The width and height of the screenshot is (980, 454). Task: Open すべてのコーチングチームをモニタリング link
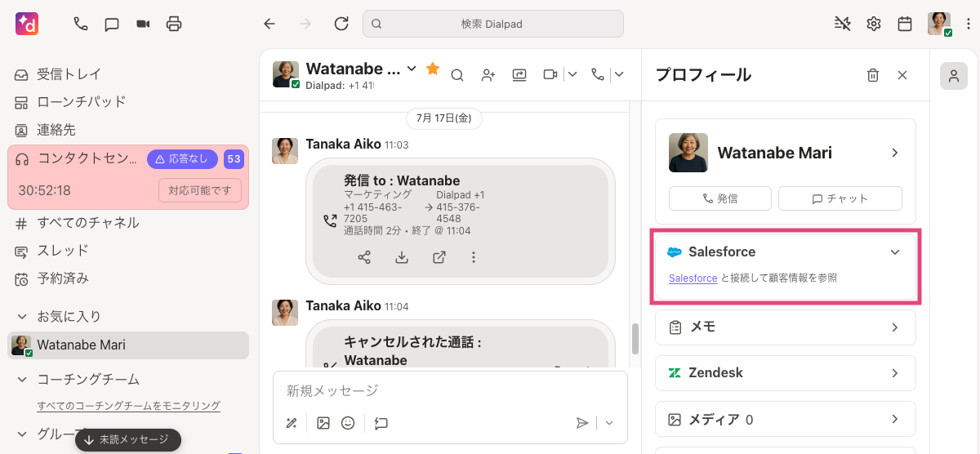(x=128, y=406)
